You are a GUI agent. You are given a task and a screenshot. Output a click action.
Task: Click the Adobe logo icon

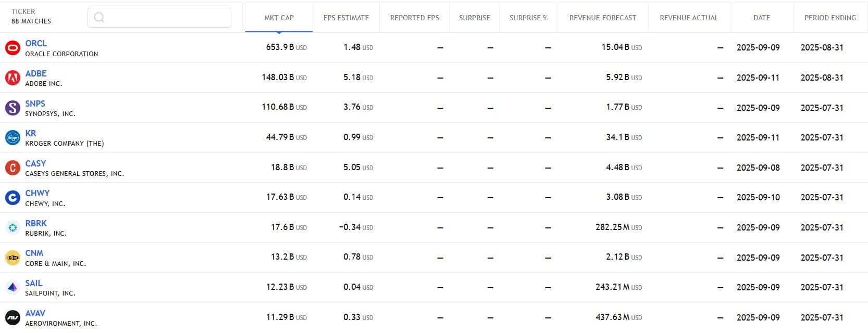13,78
